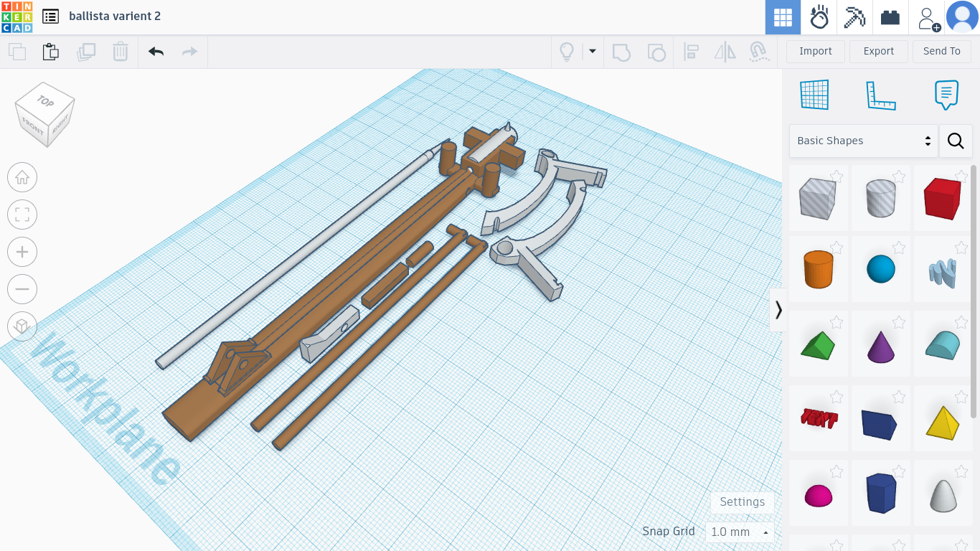Click the Zoom in plus button
980x551 pixels.
click(22, 252)
